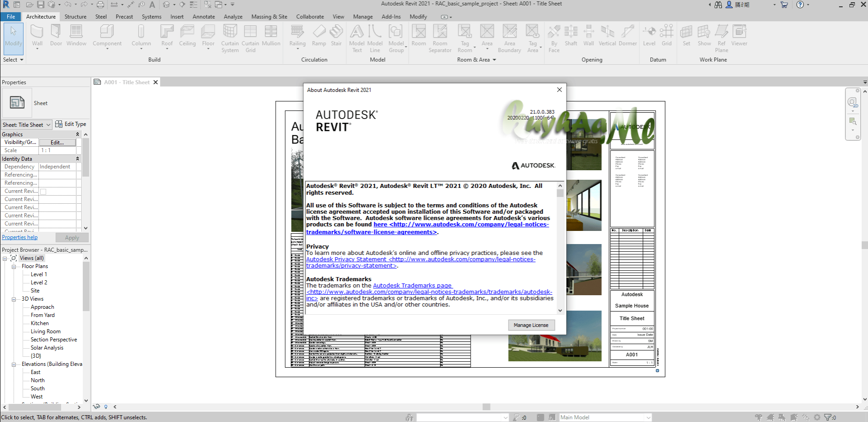868x422 pixels.
Task: Select the Curtain System tool
Action: pos(230,38)
